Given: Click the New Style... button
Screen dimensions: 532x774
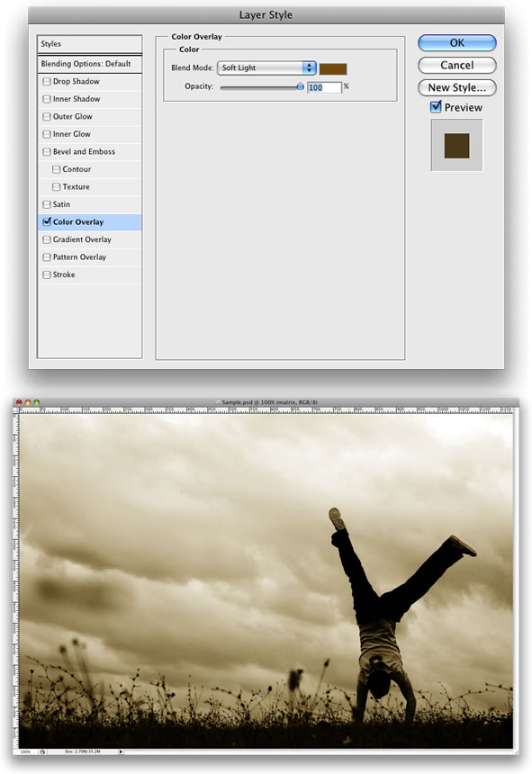Looking at the screenshot, I should pos(457,87).
